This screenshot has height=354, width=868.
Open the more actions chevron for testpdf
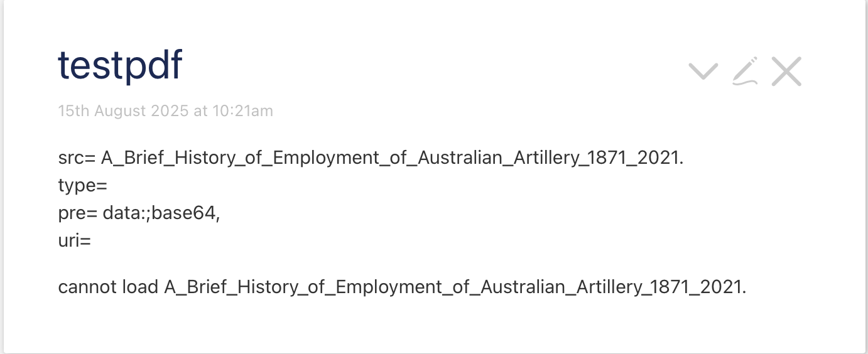click(703, 72)
